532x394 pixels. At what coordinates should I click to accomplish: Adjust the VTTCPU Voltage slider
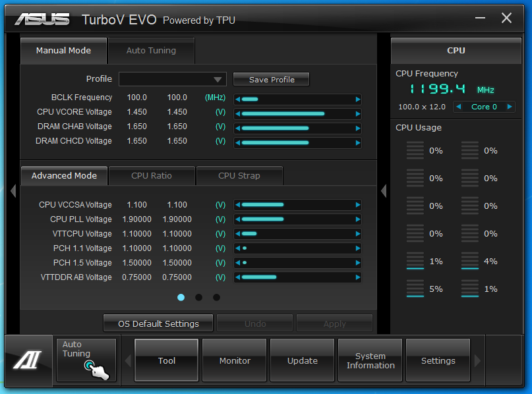tap(297, 234)
